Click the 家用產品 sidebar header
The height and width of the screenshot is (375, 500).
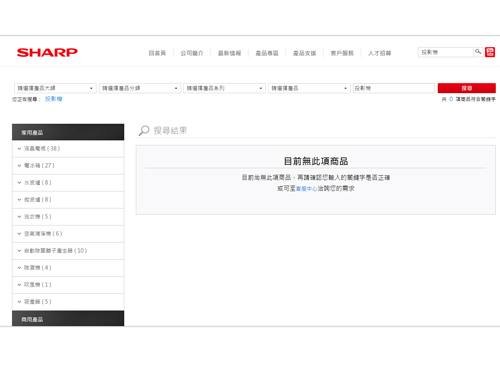pos(68,132)
